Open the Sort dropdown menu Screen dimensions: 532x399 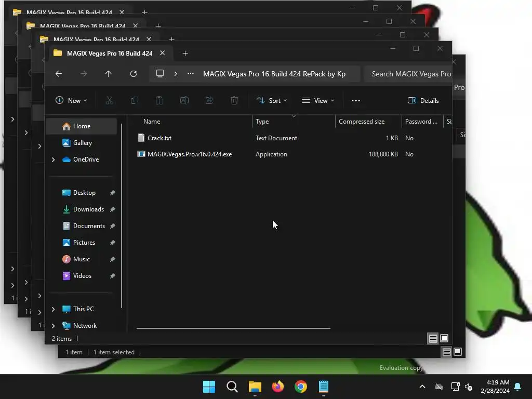tap(272, 100)
